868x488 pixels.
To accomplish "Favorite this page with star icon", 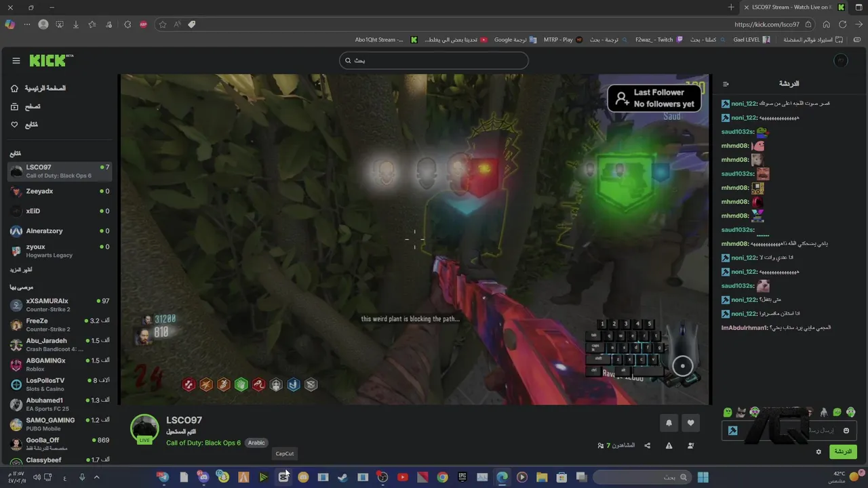I will 163,24.
